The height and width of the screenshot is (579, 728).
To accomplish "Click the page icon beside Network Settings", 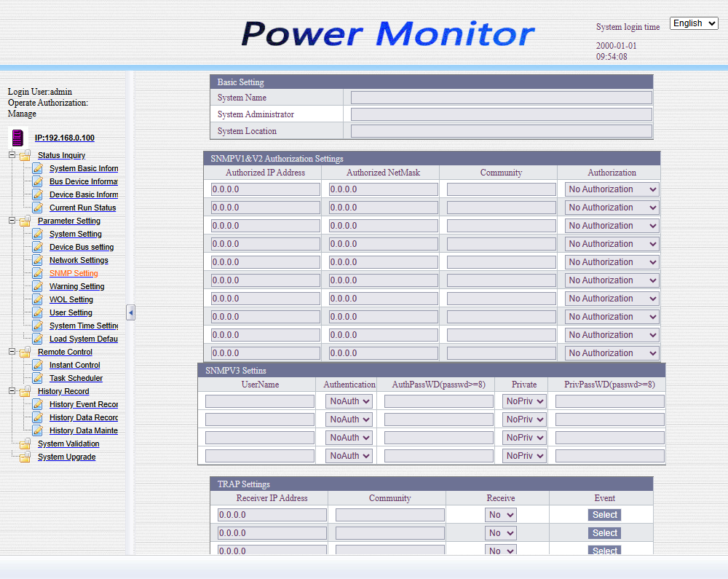I will 37,260.
